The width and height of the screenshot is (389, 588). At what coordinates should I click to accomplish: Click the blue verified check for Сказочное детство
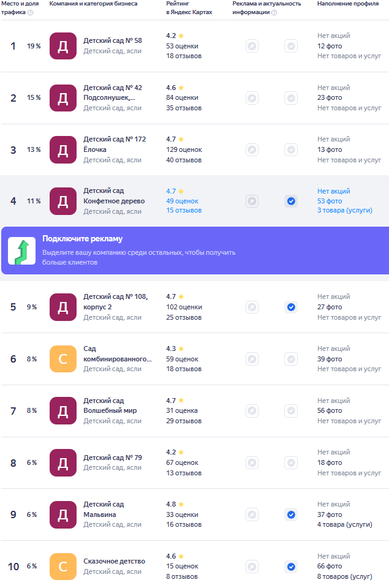(x=291, y=566)
